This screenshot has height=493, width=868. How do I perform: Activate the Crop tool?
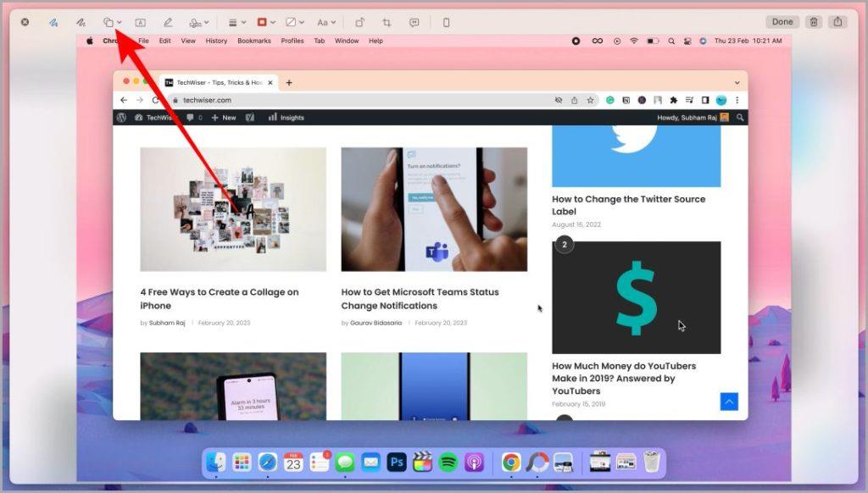tap(387, 23)
